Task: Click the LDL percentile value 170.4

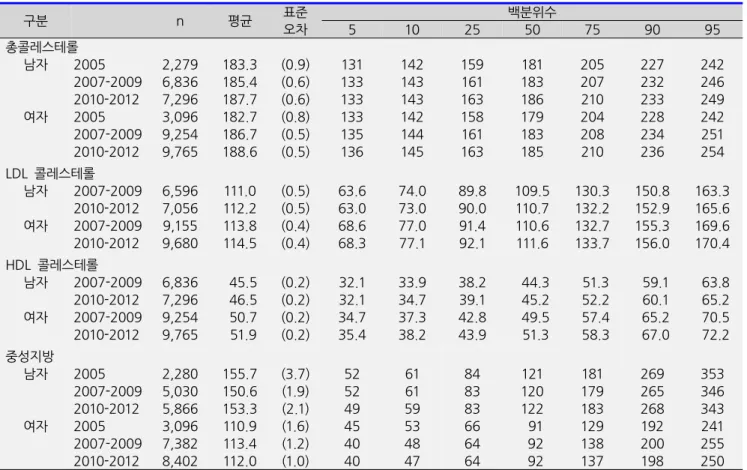Action: (712, 244)
